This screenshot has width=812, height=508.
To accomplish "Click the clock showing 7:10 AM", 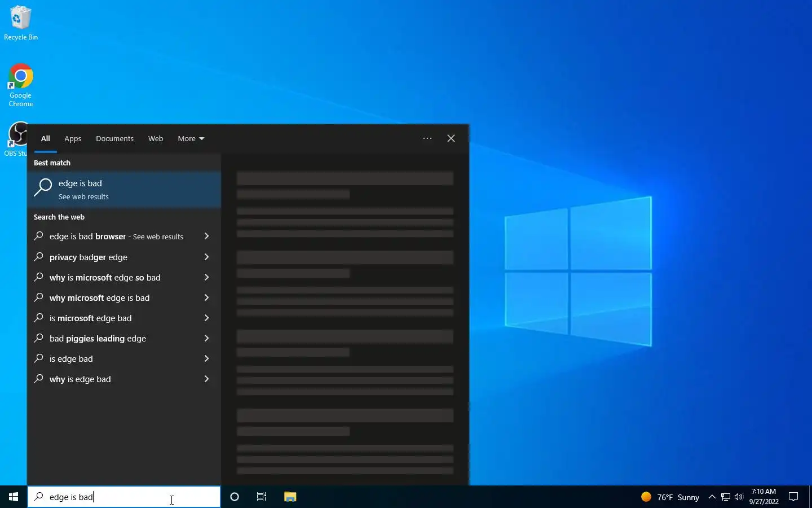I will point(764,492).
